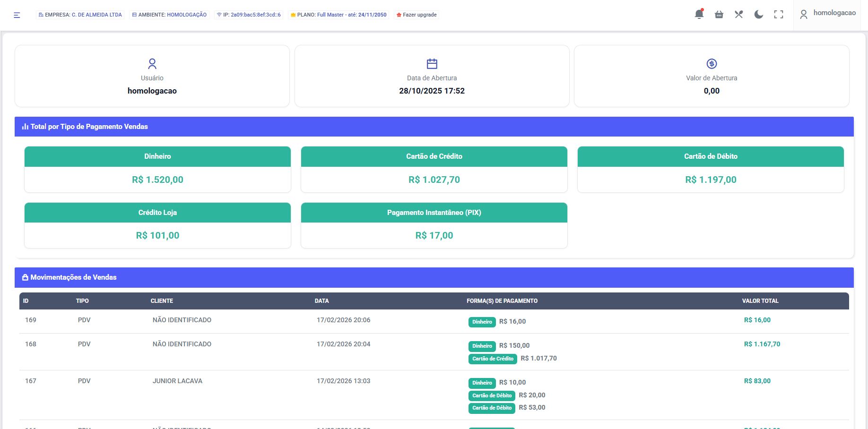The image size is (868, 429).
Task: Select the Pagamento Instantâneo (PIX) card
Action: coord(434,225)
